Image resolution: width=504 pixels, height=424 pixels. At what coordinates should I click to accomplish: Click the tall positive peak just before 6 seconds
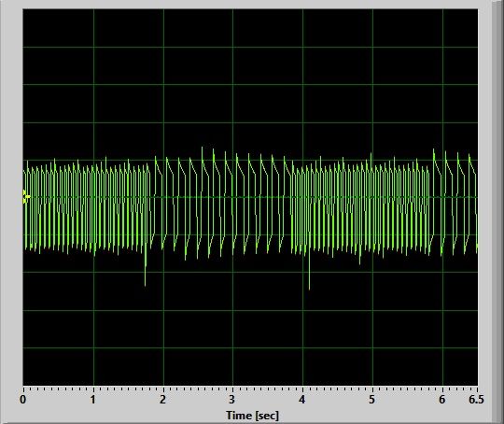pyautogui.click(x=434, y=153)
